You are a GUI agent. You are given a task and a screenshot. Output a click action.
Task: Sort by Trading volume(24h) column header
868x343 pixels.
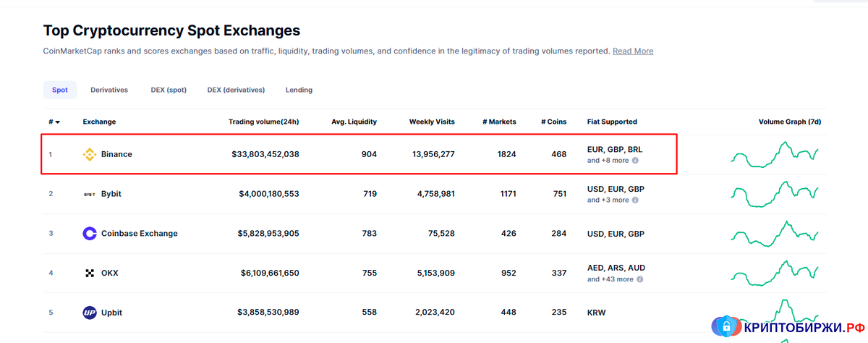pos(263,122)
